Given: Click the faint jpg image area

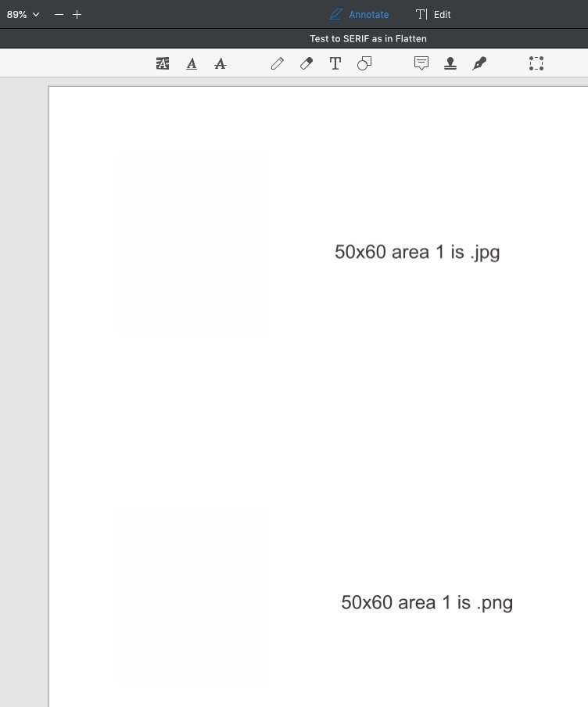Looking at the screenshot, I should pyautogui.click(x=192, y=245).
